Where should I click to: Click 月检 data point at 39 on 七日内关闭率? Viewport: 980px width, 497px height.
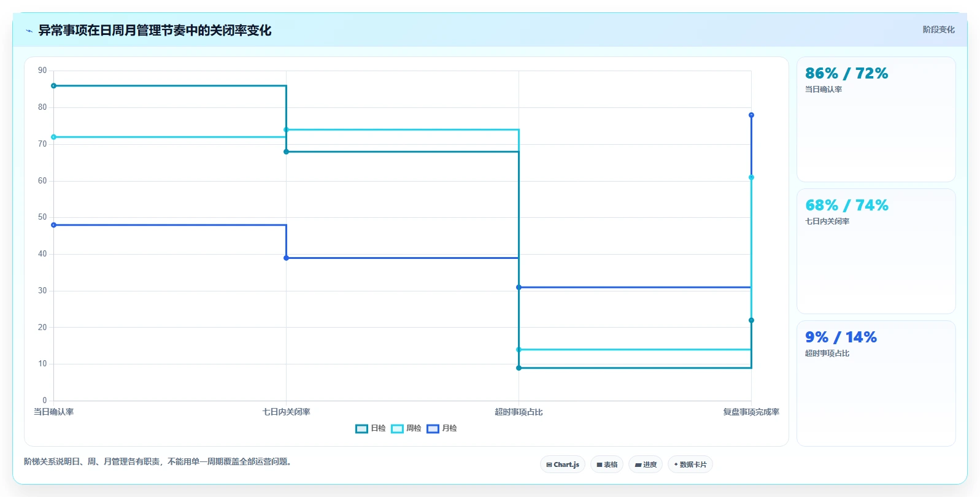tap(286, 258)
